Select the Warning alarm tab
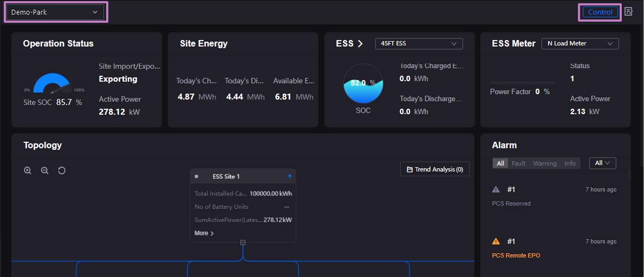The height and width of the screenshot is (277, 644). (x=544, y=163)
